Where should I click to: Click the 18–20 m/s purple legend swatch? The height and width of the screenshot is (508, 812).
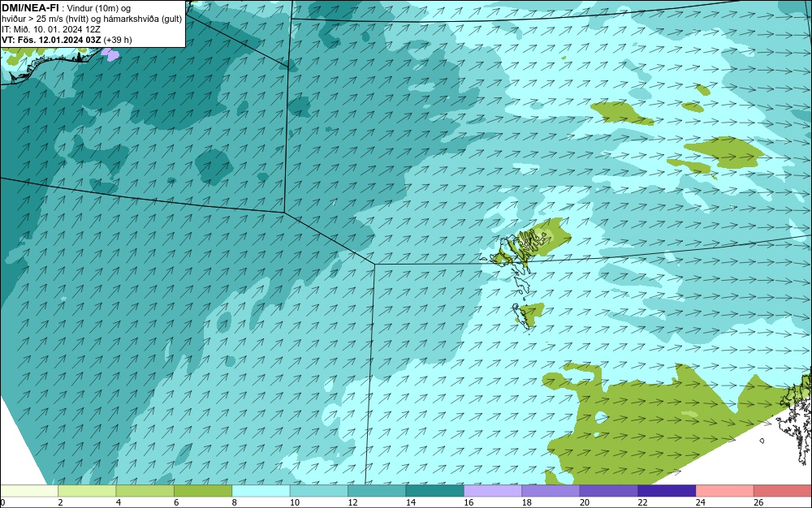[x=551, y=491]
